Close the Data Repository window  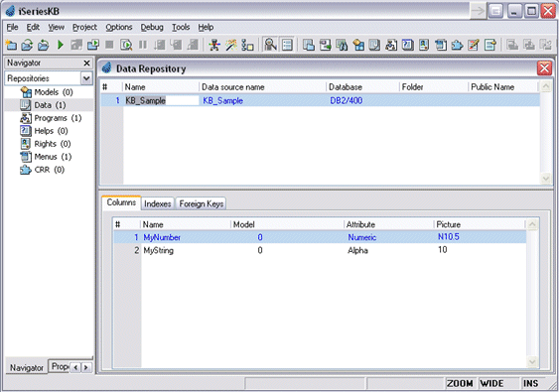tap(544, 68)
